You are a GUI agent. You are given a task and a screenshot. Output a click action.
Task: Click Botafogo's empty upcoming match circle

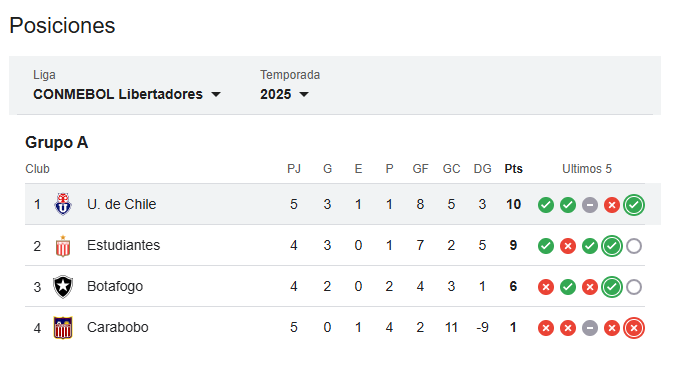coord(634,287)
